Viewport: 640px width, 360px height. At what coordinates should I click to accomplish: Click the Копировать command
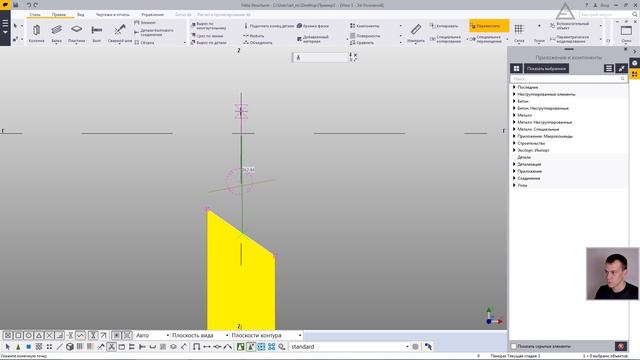coord(444,26)
